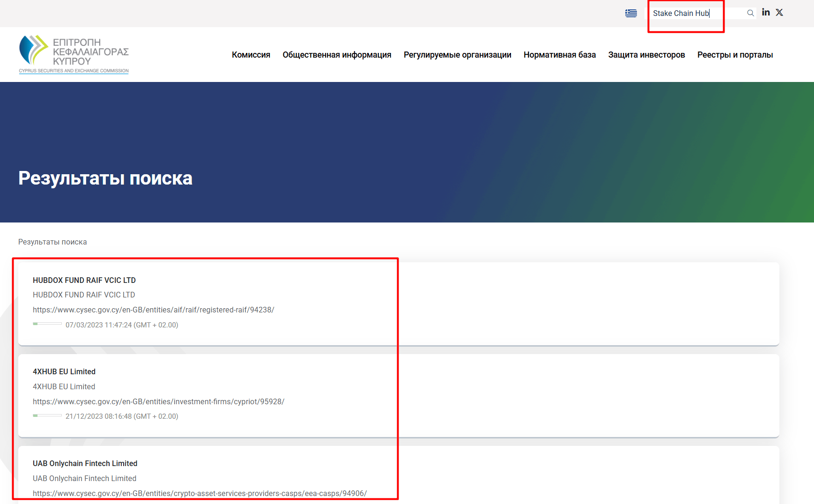814x504 pixels.
Task: Switch language via the Greek flag icon
Action: (631, 13)
